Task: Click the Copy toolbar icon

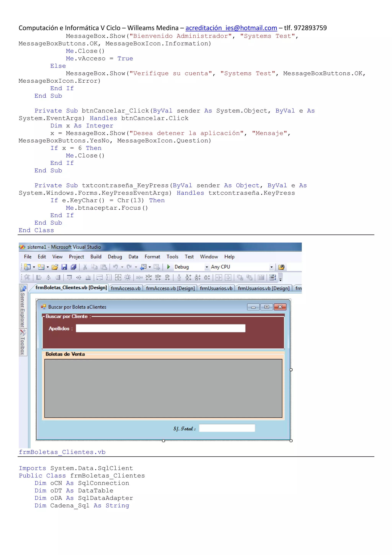Action: [94, 267]
